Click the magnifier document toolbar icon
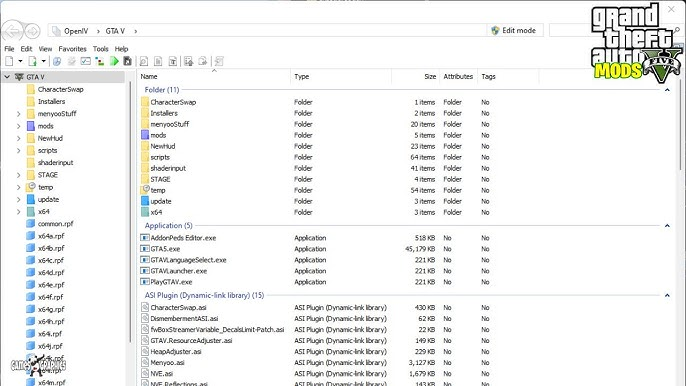Image resolution: width=686 pixels, height=386 pixels. coord(144,61)
